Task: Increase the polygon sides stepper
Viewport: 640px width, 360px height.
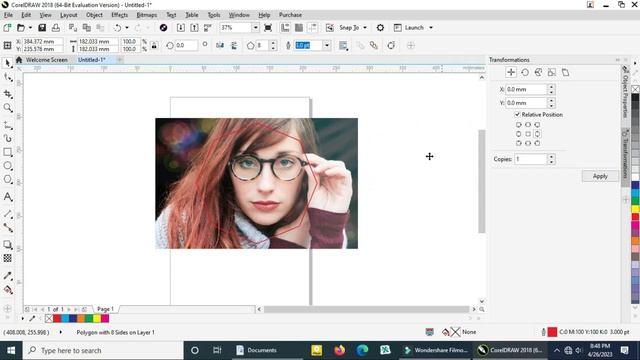Action: click(x=273, y=43)
